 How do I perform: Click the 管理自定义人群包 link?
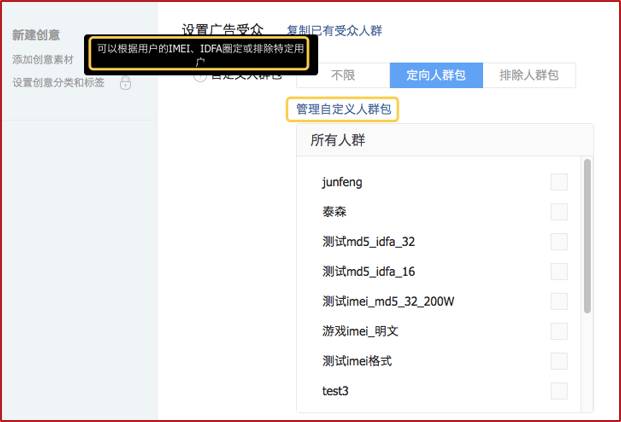[342, 108]
